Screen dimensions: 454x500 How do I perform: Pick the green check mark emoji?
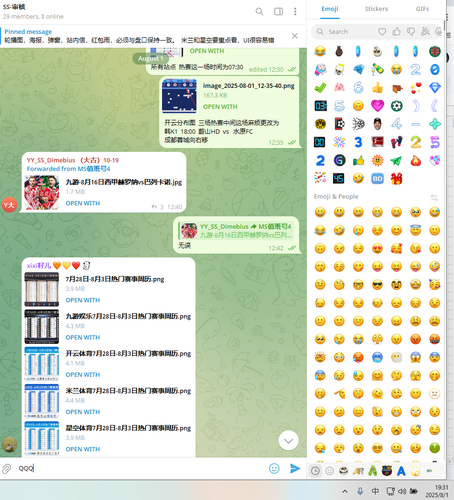[320, 88]
